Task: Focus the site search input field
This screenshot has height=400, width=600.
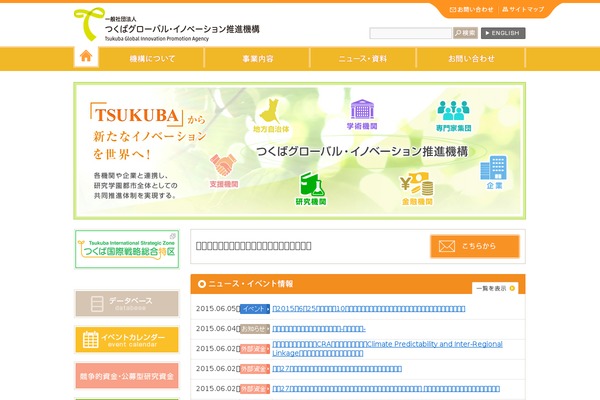Action: pyautogui.click(x=411, y=33)
